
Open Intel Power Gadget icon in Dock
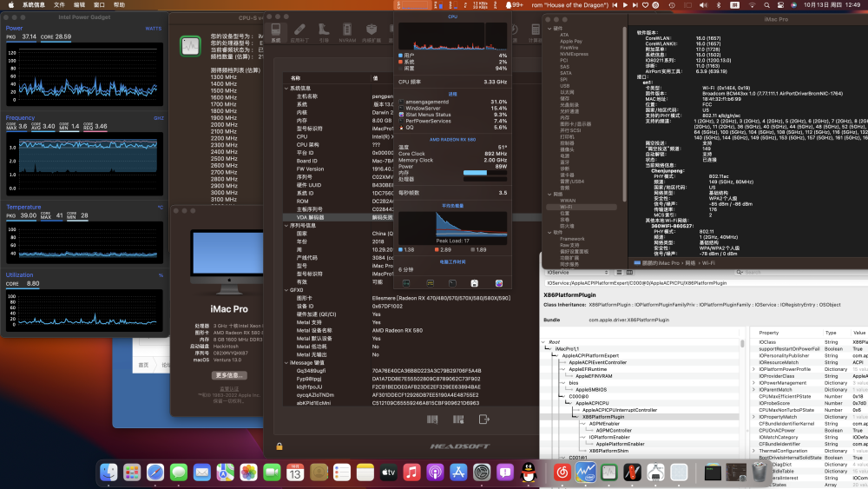[x=586, y=472]
